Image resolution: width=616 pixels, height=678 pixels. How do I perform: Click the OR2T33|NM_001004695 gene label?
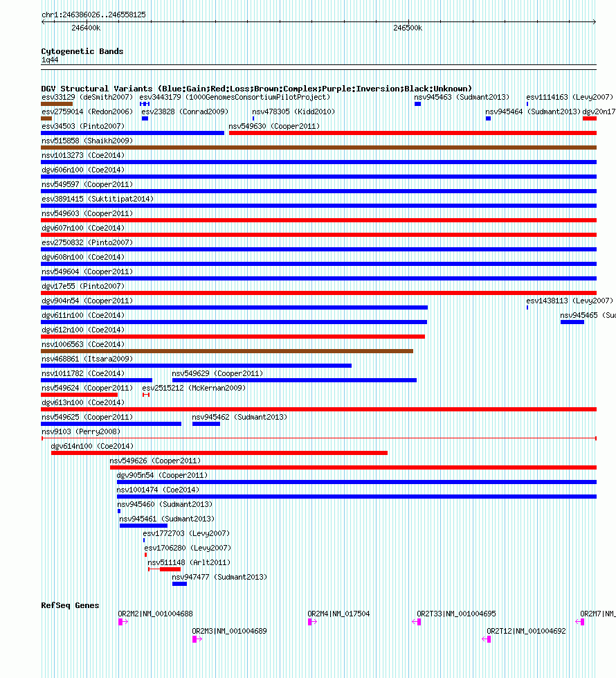tap(456, 614)
